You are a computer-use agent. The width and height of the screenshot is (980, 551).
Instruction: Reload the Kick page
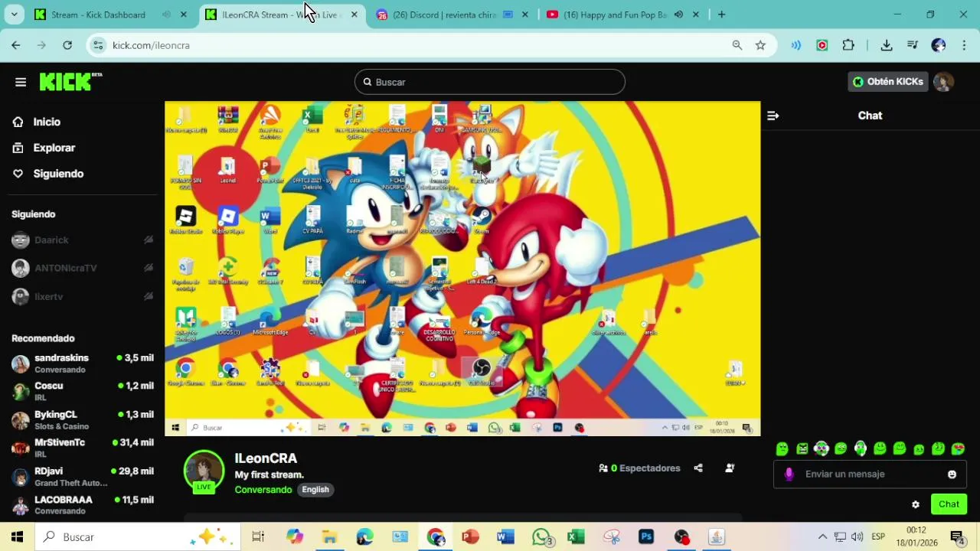point(67,45)
